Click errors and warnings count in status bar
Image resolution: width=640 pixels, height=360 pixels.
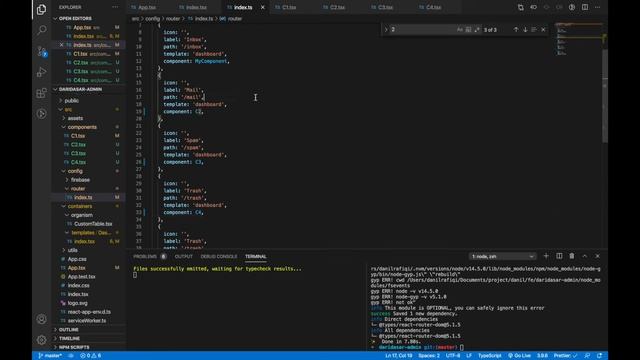tap(91, 356)
